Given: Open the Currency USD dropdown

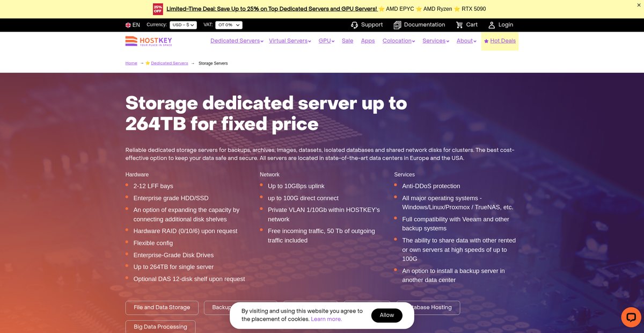Looking at the screenshot, I should coord(183,25).
